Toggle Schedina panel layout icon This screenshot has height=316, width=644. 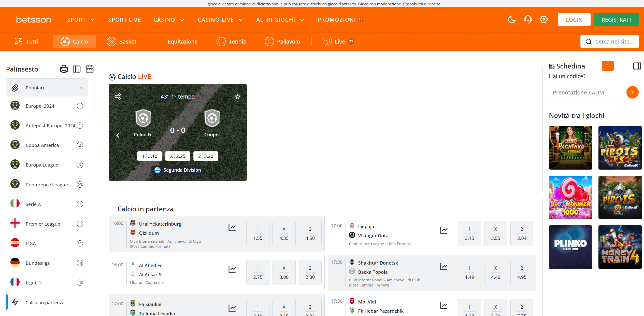pos(637,66)
